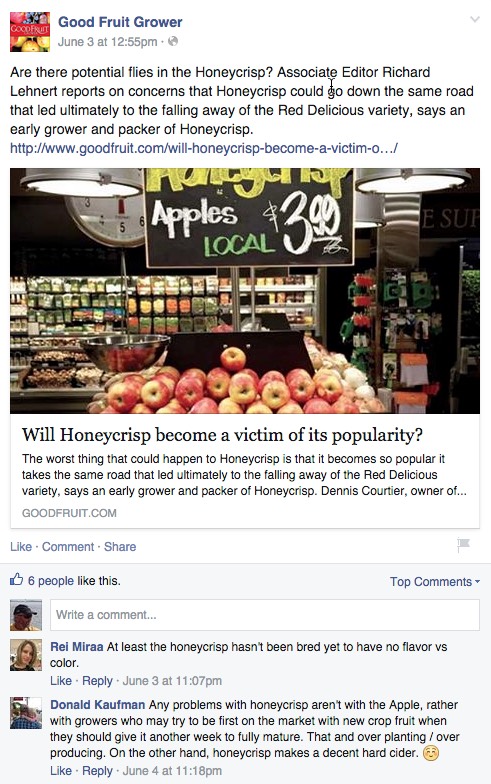Screen dimensions: 491x784
Task: Reply to Rei Miraa's comment
Action: pyautogui.click(x=97, y=680)
